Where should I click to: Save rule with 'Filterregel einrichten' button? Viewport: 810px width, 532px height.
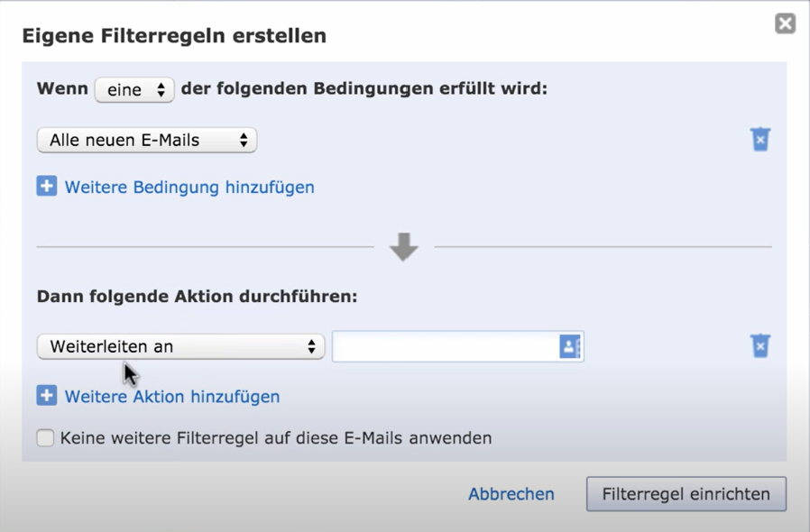[686, 494]
